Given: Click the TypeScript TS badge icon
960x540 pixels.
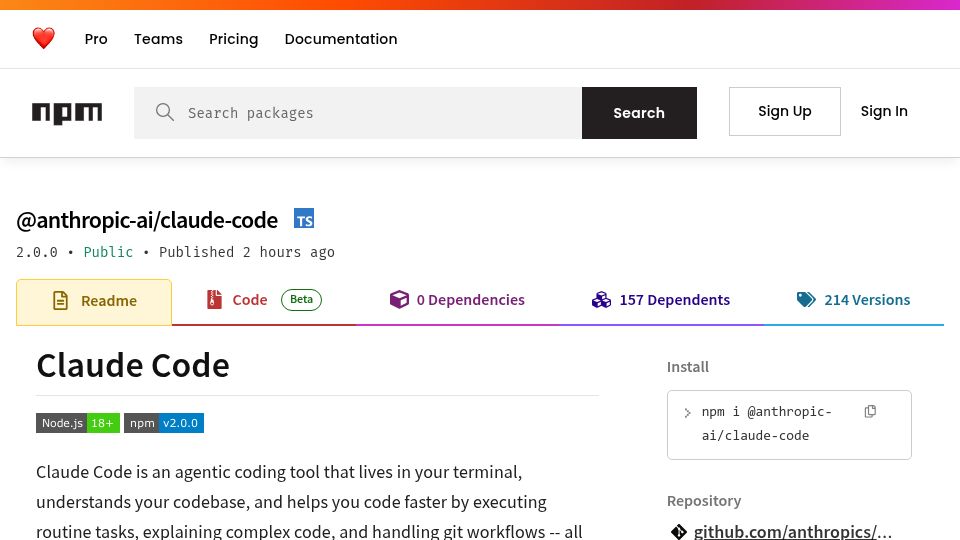Looking at the screenshot, I should click(x=304, y=219).
